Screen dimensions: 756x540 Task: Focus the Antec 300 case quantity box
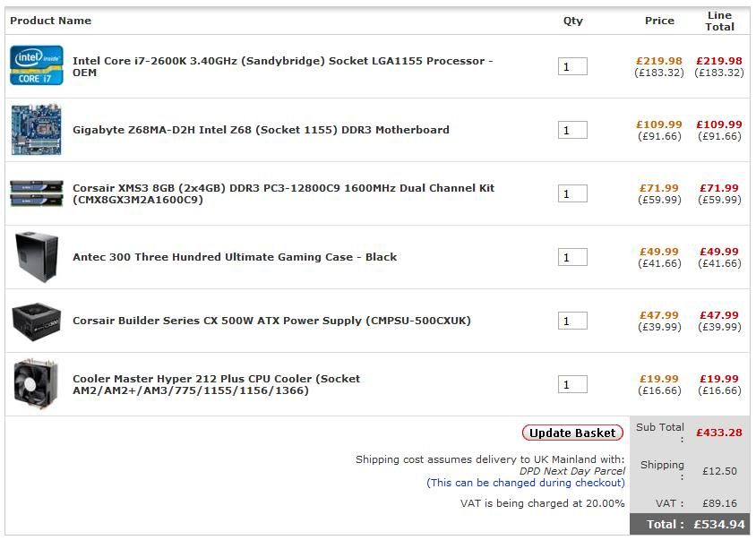click(572, 257)
